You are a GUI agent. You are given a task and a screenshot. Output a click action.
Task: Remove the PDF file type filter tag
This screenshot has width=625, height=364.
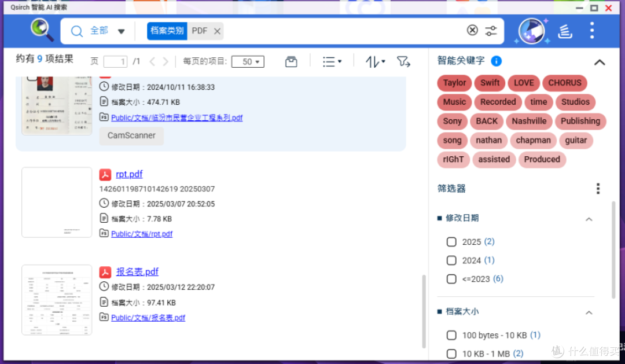[x=217, y=31]
